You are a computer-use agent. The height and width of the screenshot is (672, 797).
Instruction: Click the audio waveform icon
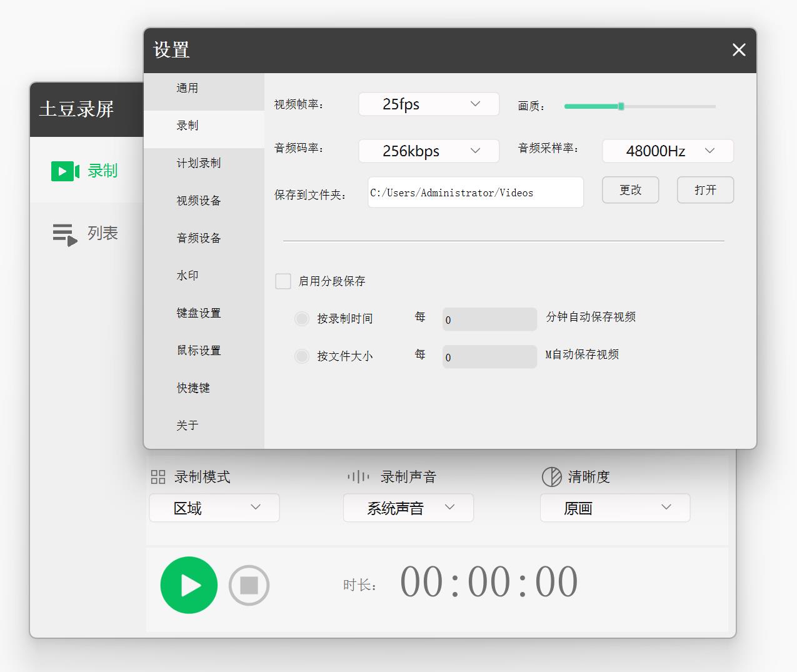(358, 478)
